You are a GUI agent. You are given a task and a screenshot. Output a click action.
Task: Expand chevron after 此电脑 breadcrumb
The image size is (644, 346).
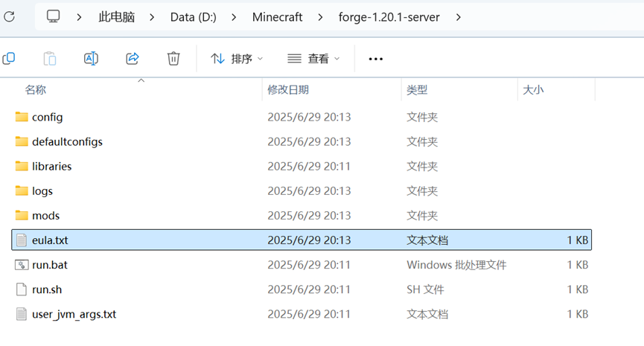pos(152,17)
